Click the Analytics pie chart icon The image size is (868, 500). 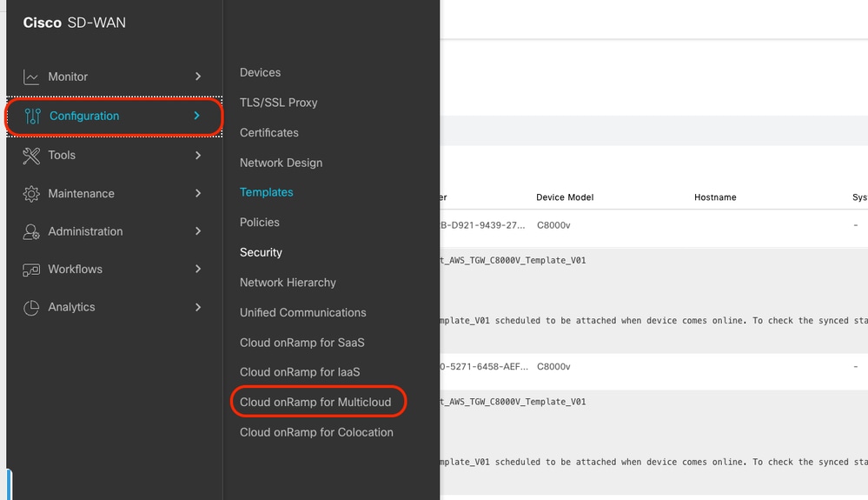pos(31,307)
